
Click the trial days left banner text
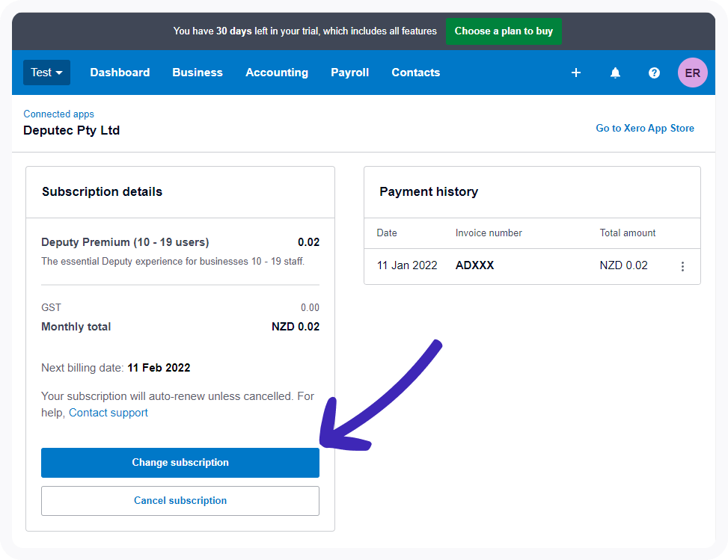[x=305, y=31]
